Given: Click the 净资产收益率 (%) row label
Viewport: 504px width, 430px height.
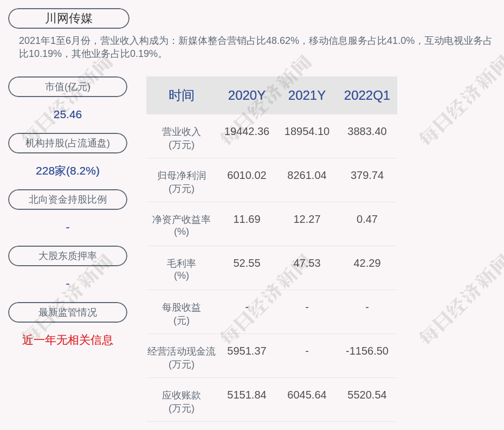Looking at the screenshot, I should 182,226.
